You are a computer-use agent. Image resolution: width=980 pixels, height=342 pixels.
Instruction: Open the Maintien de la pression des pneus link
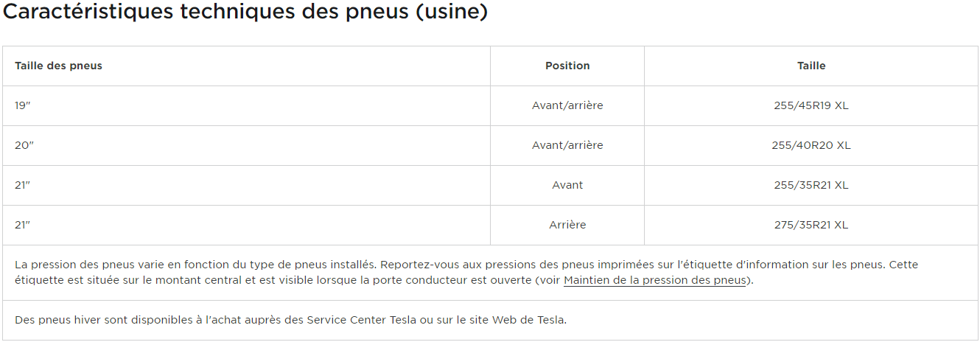click(x=654, y=281)
